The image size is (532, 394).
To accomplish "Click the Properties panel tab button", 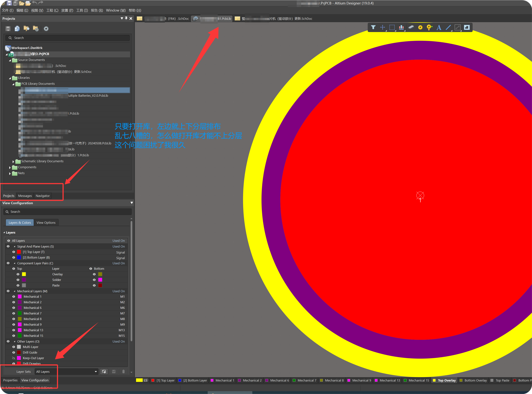I will click(10, 380).
